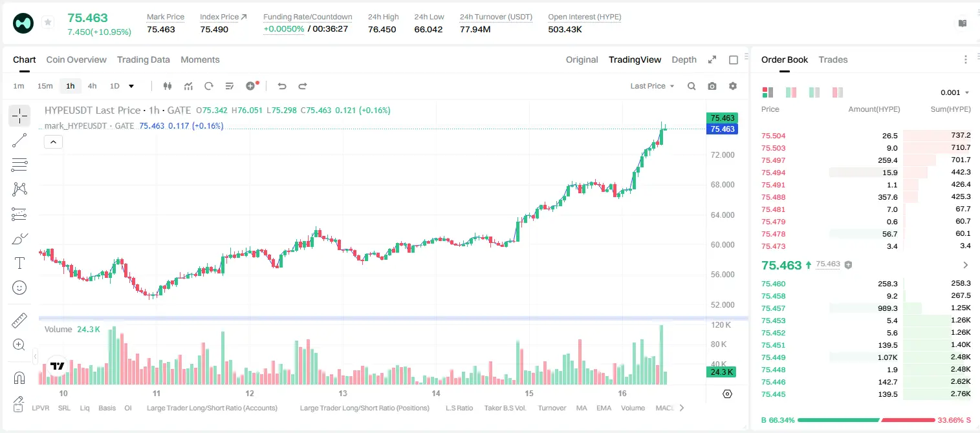Open the Index Price link

point(223,17)
